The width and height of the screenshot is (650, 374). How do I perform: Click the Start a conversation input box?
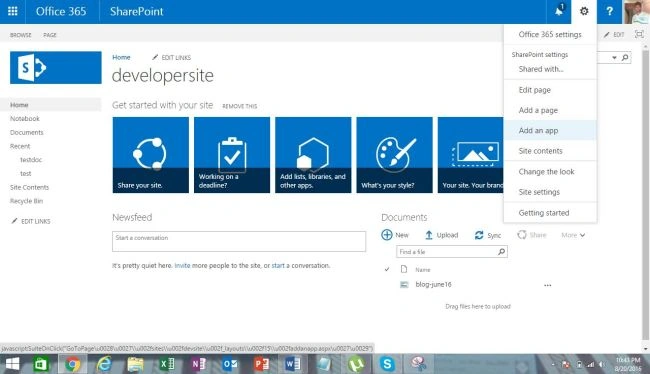(x=239, y=241)
